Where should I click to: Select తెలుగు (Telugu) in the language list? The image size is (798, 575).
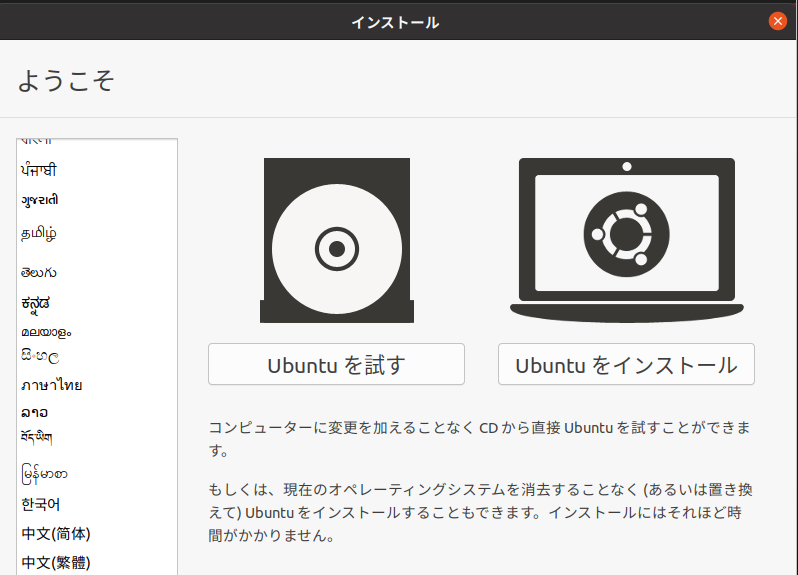coord(39,272)
